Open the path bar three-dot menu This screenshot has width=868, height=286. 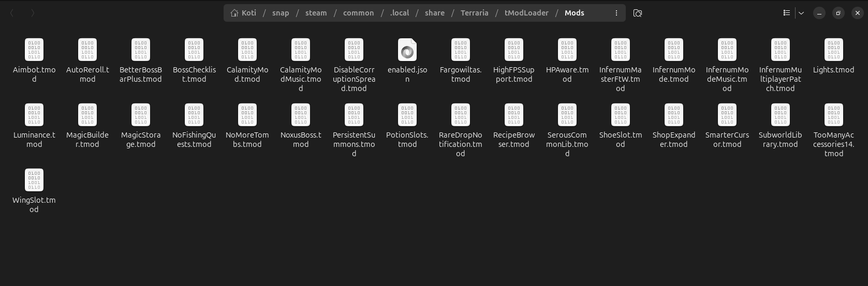click(x=616, y=13)
